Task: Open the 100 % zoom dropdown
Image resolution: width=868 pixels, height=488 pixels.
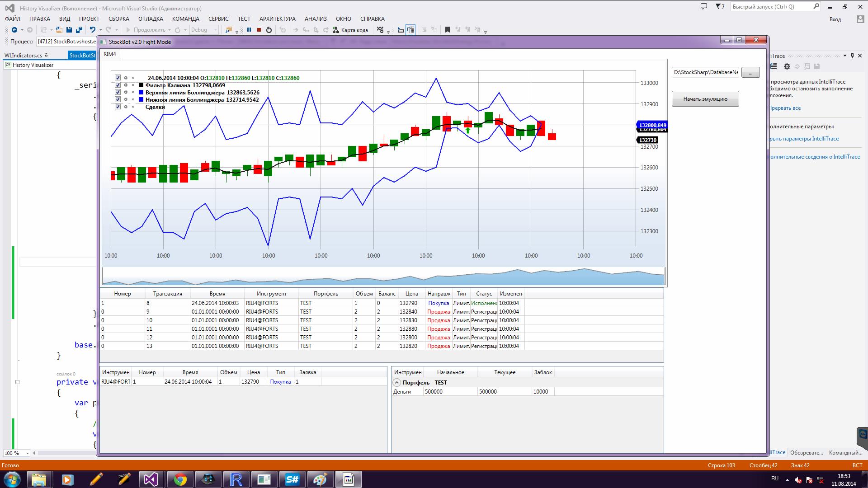Action: [16, 453]
